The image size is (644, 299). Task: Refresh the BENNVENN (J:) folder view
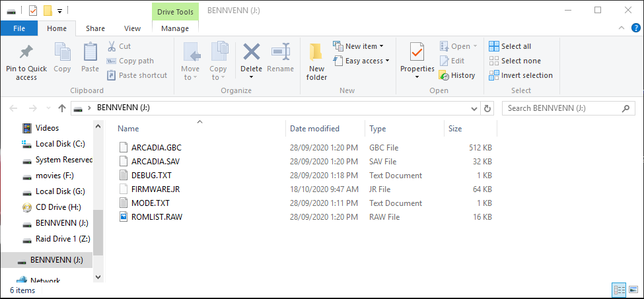point(487,108)
